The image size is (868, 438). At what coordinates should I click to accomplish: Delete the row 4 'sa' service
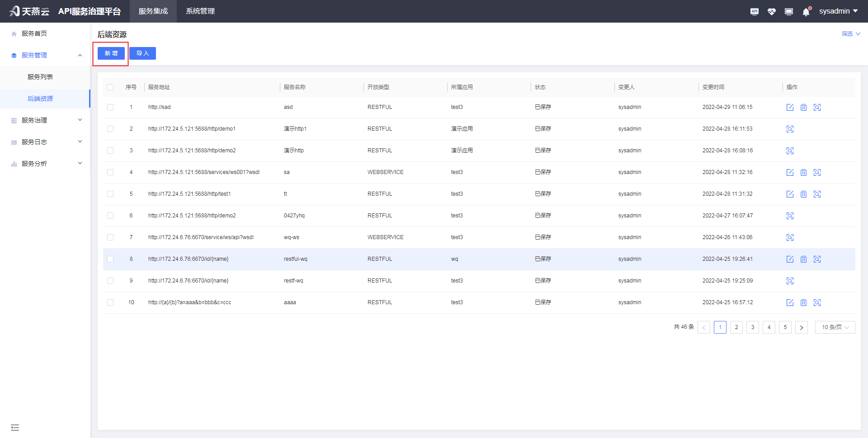coord(803,172)
